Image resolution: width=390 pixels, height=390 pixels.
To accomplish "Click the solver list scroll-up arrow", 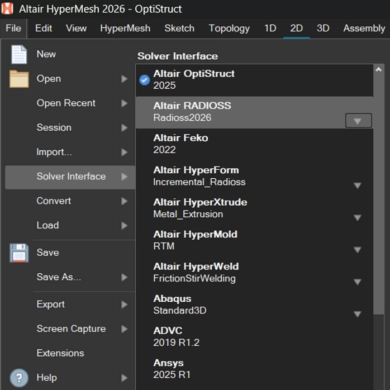I will point(378,70).
